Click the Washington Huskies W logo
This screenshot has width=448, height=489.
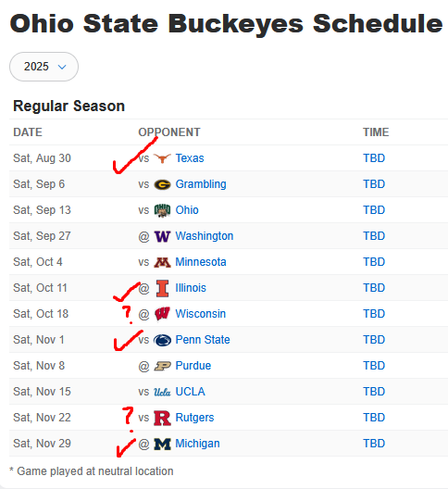(x=162, y=236)
